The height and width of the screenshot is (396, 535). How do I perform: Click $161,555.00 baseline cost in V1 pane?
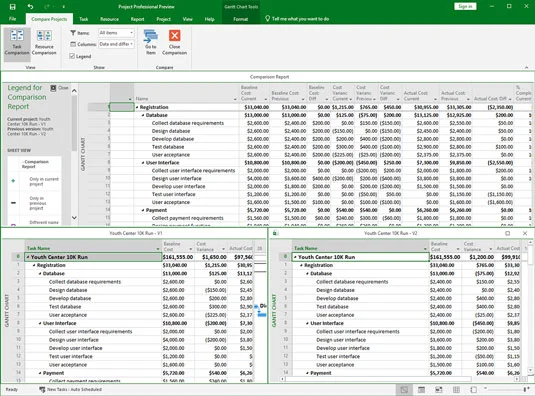[178, 257]
